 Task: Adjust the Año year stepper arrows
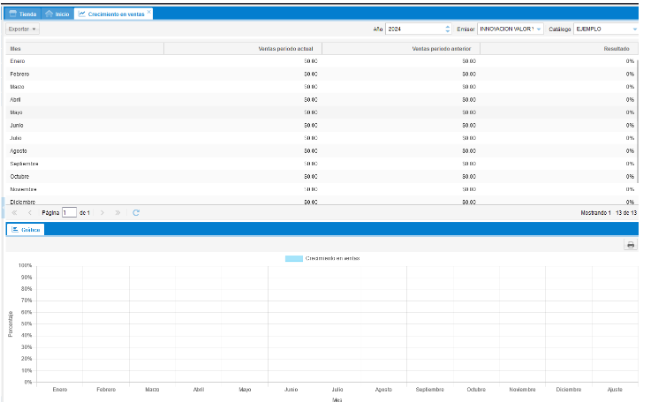pos(447,29)
